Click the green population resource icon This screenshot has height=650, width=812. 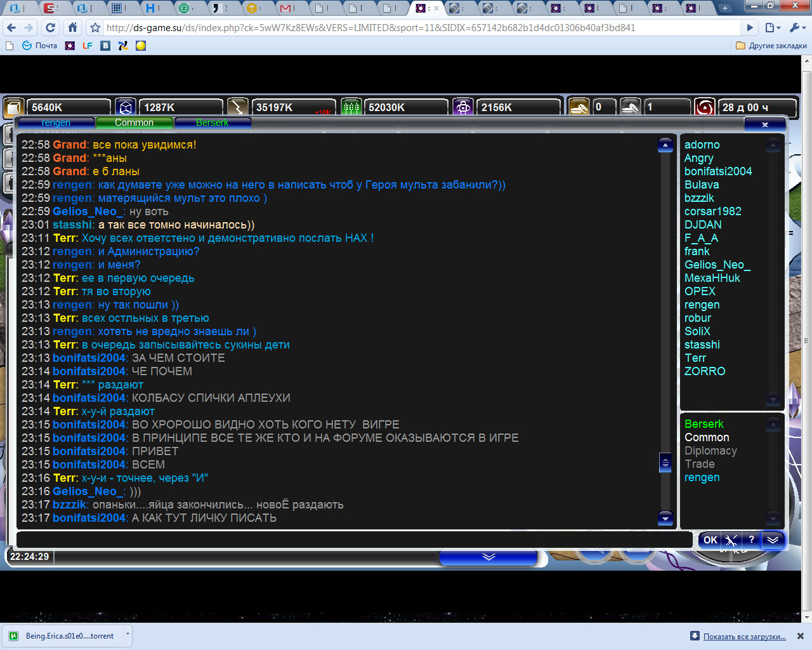(351, 107)
